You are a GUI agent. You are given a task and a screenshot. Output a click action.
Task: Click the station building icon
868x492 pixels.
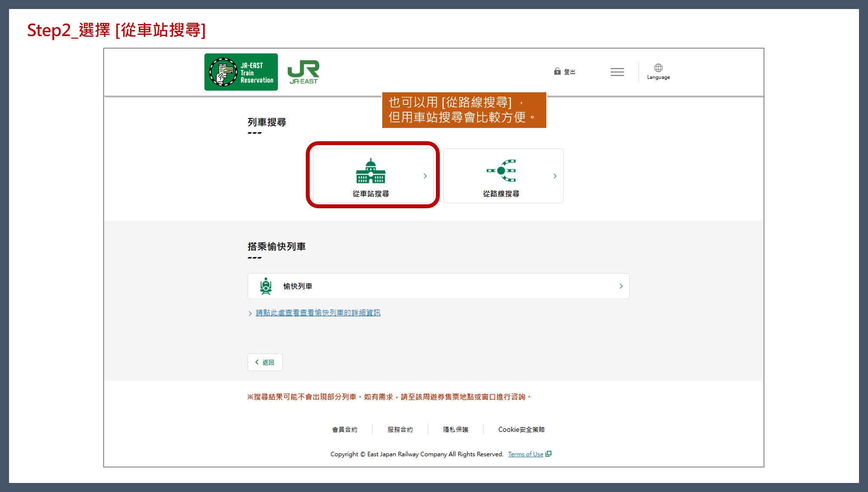tap(370, 171)
